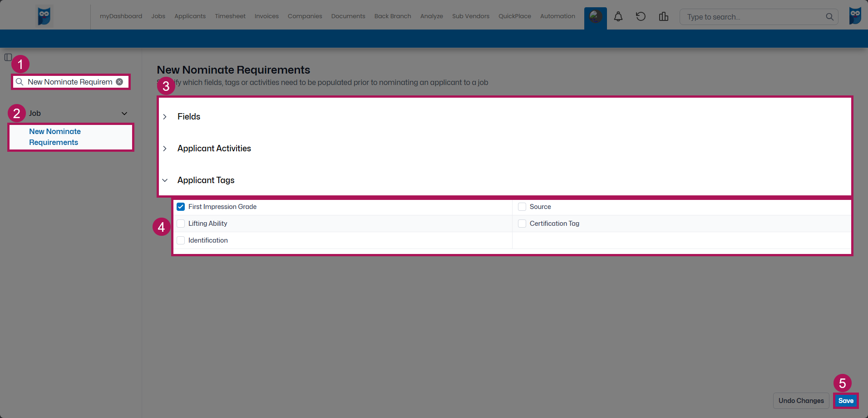Viewport: 868px width, 418px height.
Task: Open Sub Vendors menu
Action: point(471,16)
